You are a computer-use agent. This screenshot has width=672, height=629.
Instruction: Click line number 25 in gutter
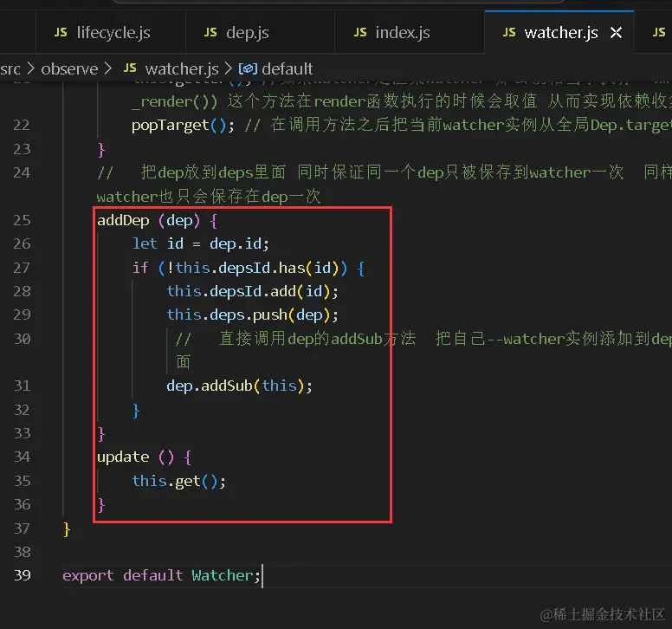22,220
